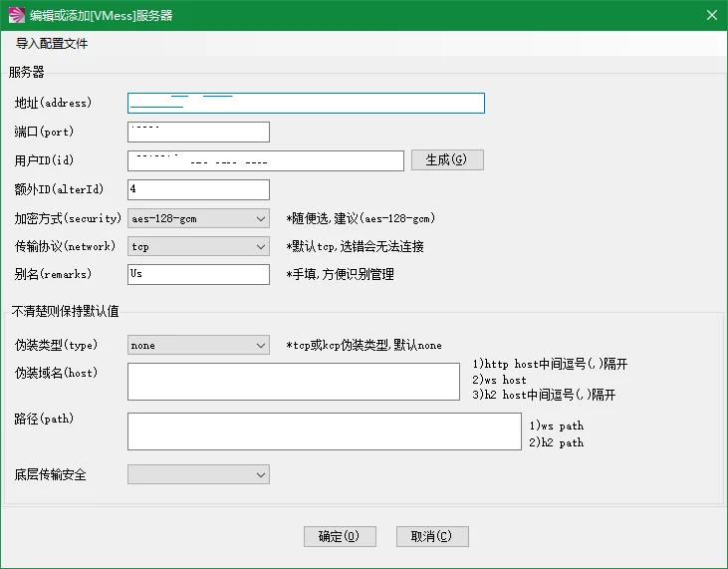Click the 不清楚则保持默认值 group label
The width and height of the screenshot is (728, 569).
(x=66, y=311)
